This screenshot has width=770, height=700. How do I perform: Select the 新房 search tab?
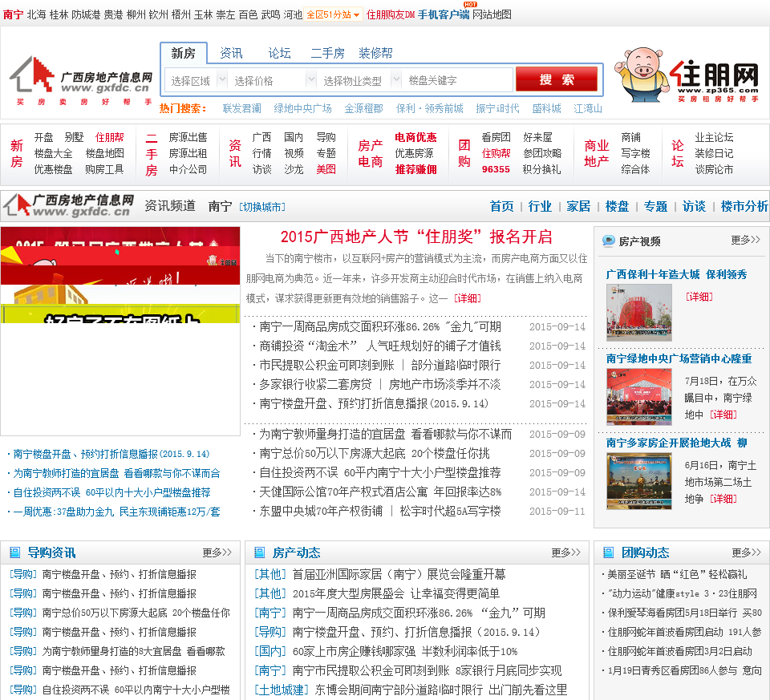click(183, 53)
